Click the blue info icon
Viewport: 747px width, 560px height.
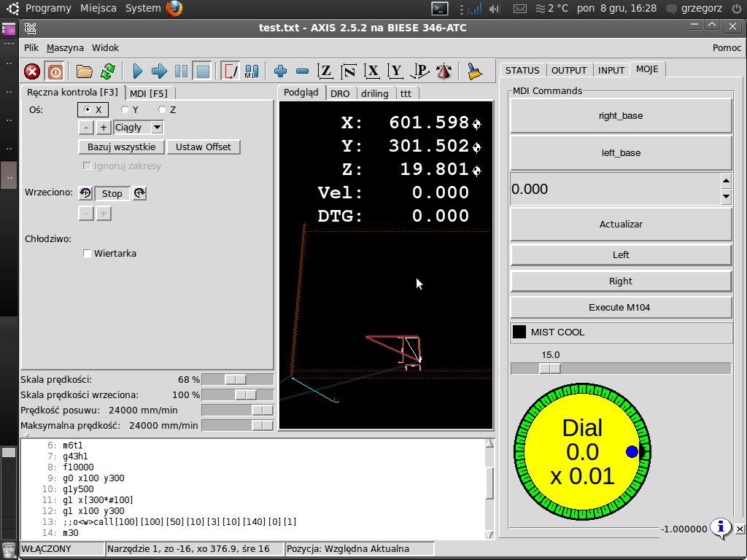(720, 528)
